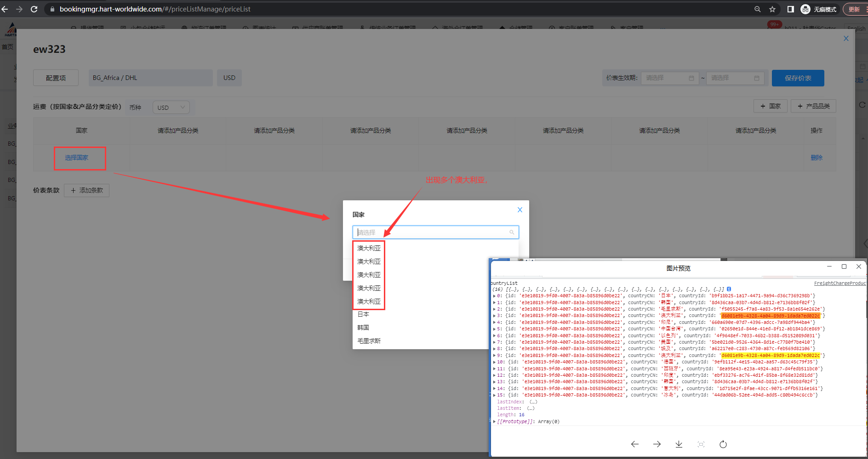Screen dimensions: 868x459
Task: Click the fit-to-window icon in image preview
Action: tap(701, 444)
